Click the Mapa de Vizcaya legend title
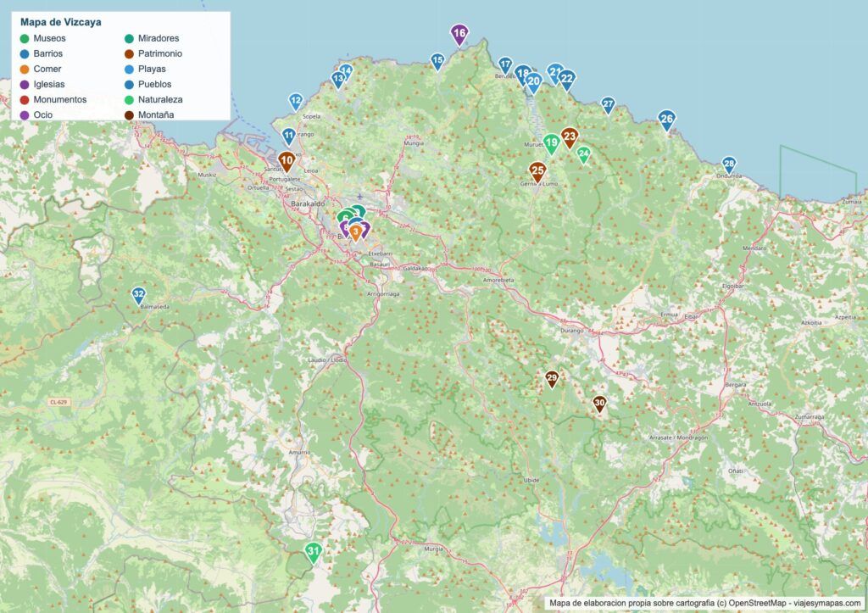The height and width of the screenshot is (613, 868). 61,23
